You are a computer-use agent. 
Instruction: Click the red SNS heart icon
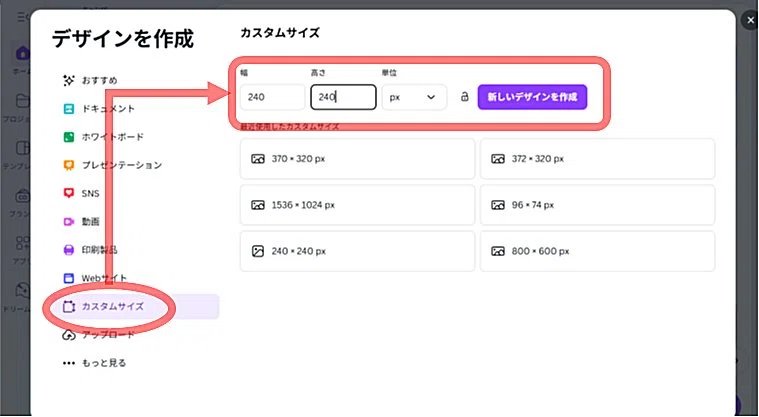point(69,193)
